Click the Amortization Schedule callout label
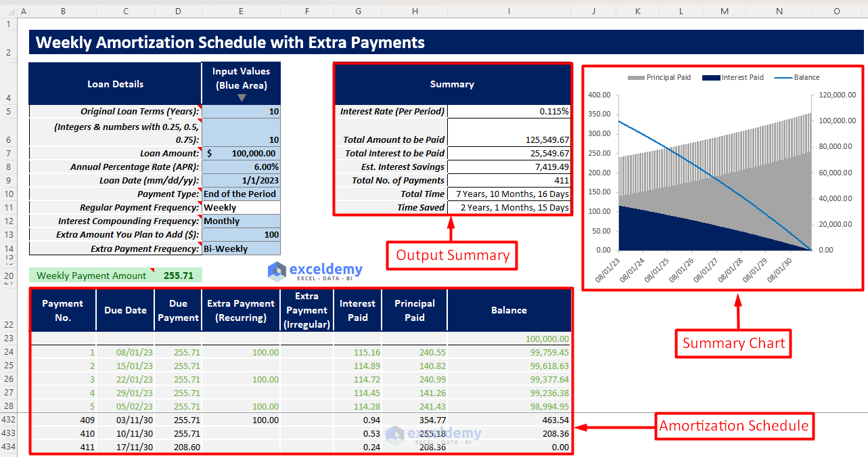868x457 pixels. (x=734, y=427)
